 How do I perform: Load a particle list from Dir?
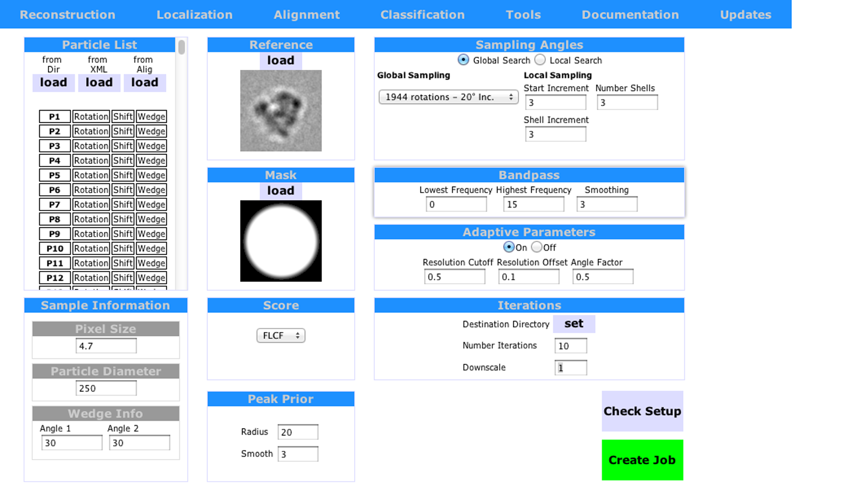[x=53, y=82]
